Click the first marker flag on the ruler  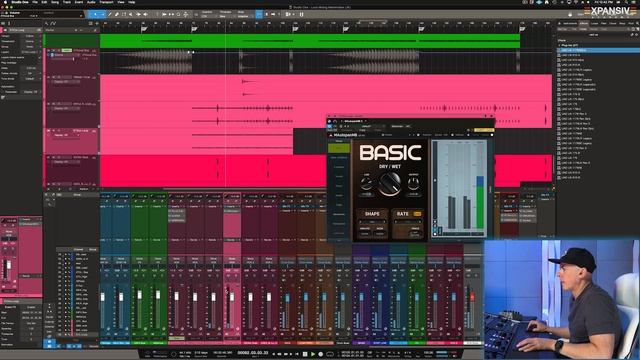(x=144, y=29)
